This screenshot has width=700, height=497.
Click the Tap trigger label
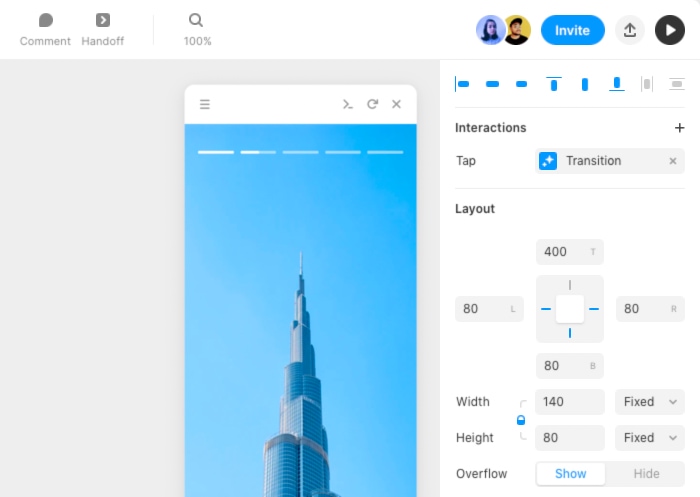pos(466,161)
